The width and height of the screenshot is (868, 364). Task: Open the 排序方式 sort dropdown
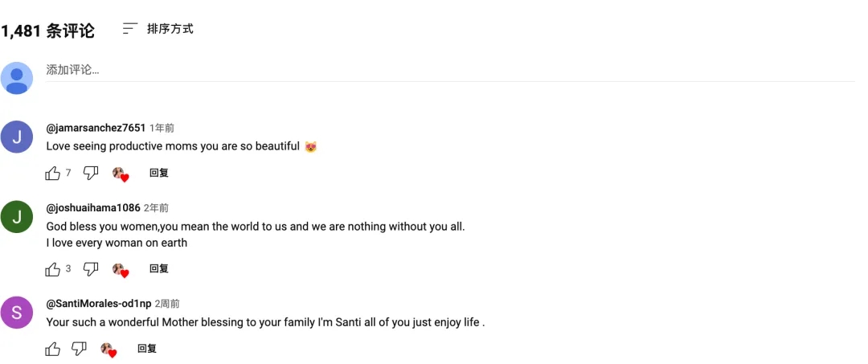click(158, 29)
